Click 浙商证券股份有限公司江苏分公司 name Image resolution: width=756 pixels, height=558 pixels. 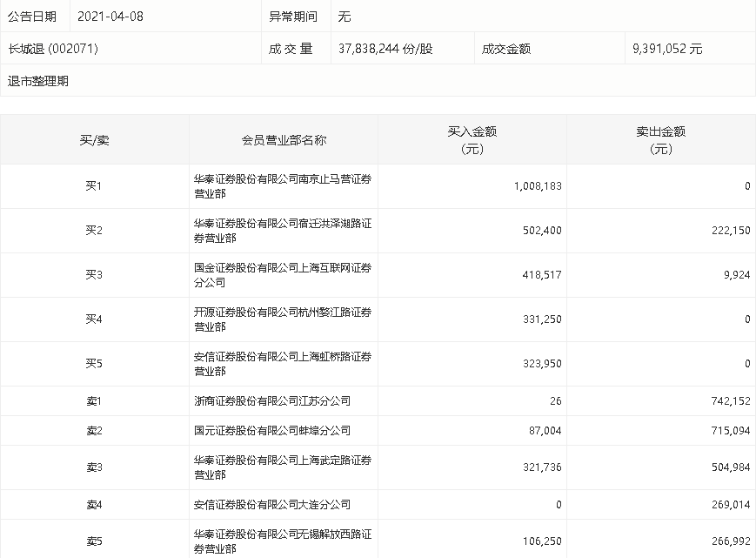272,400
